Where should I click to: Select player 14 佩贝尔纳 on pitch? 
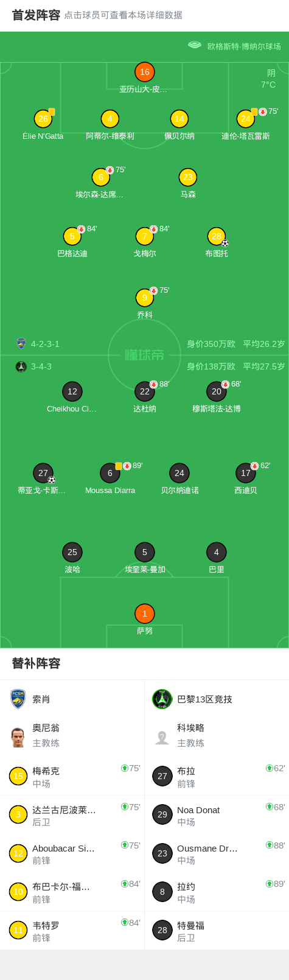click(179, 119)
